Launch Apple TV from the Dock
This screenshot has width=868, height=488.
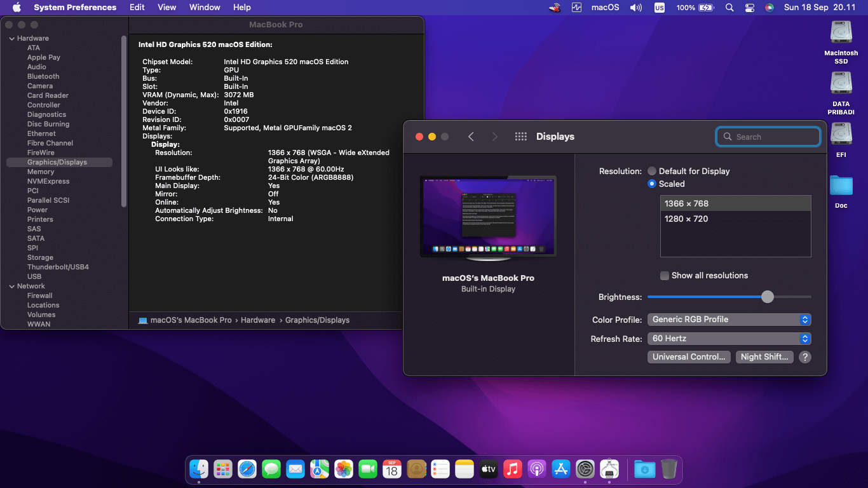(489, 470)
